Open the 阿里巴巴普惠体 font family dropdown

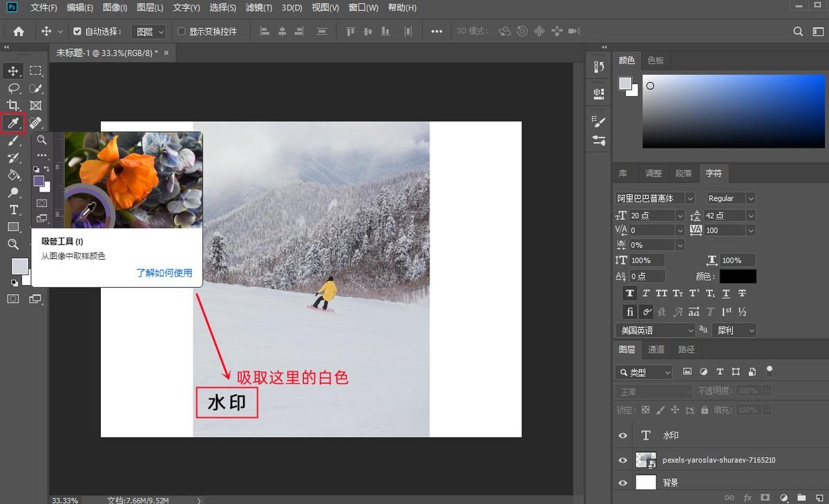(x=689, y=198)
